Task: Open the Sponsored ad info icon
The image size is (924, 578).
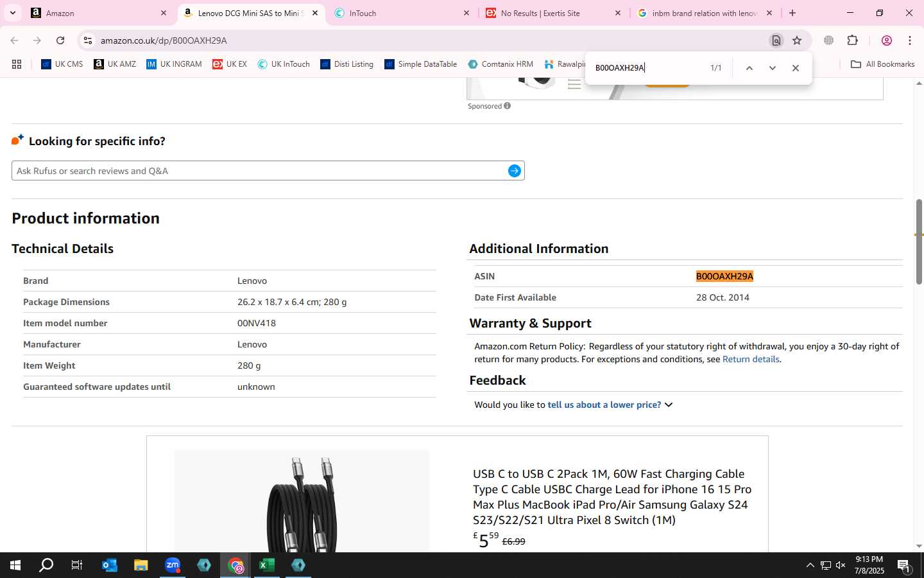Action: 508,106
